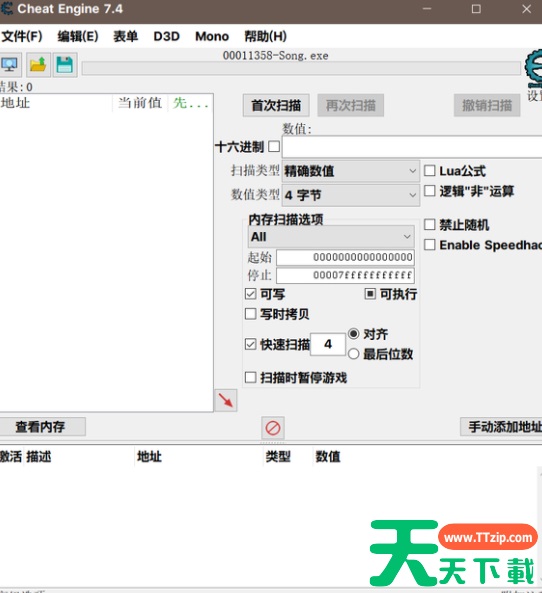Expand the 扫描类型 dropdown
This screenshot has width=542, height=593.
351,171
